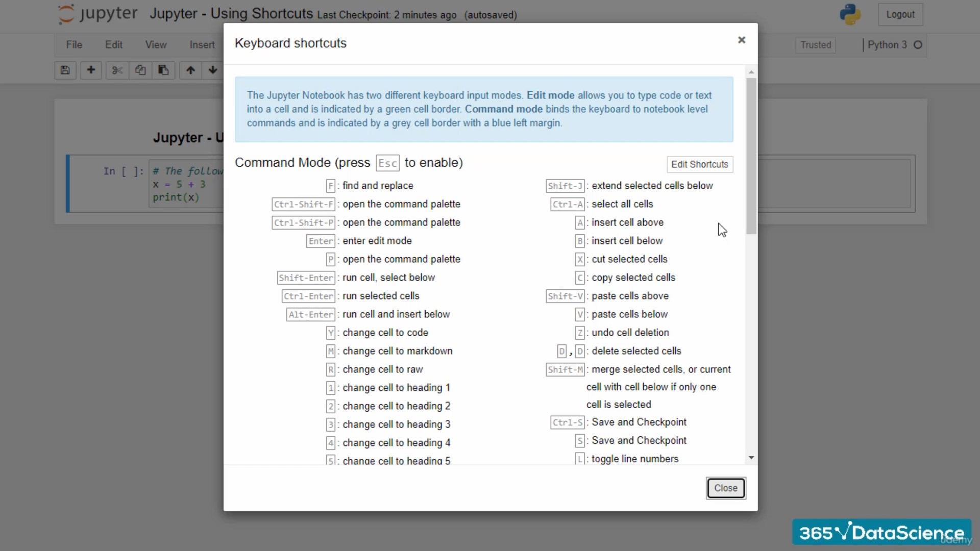Click 'change cell to heading 3' text
The image size is (980, 551).
click(397, 424)
